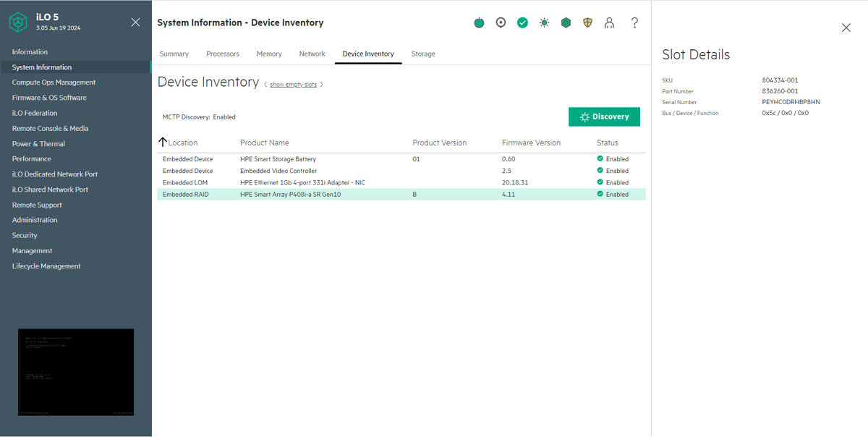Select the HPE Smart Array P408i-a row
The height and width of the screenshot is (437, 868).
point(401,194)
